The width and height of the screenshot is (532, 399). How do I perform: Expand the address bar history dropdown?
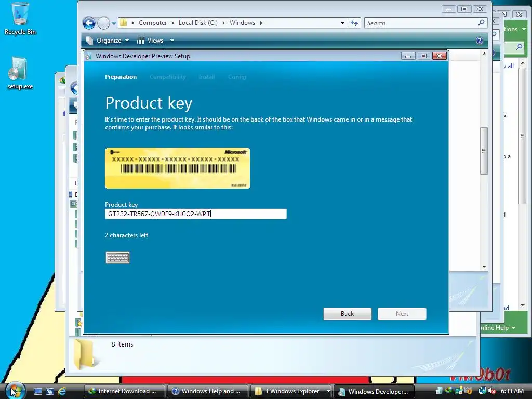pyautogui.click(x=343, y=23)
